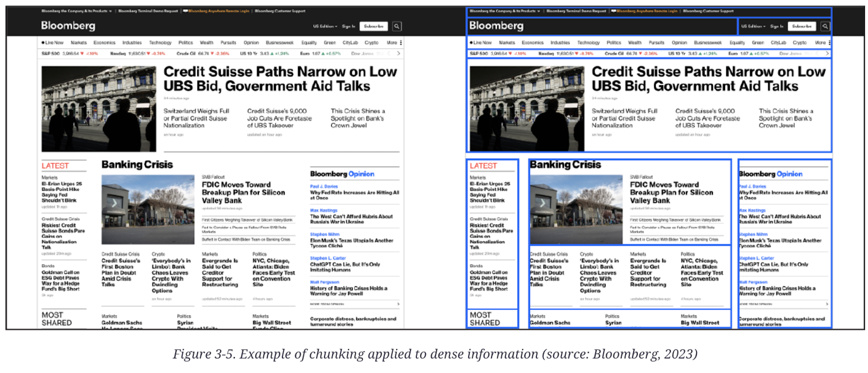Viewport: 868px width, 373px height.
Task: Select the Crypto nav item in left page
Action: (x=371, y=43)
